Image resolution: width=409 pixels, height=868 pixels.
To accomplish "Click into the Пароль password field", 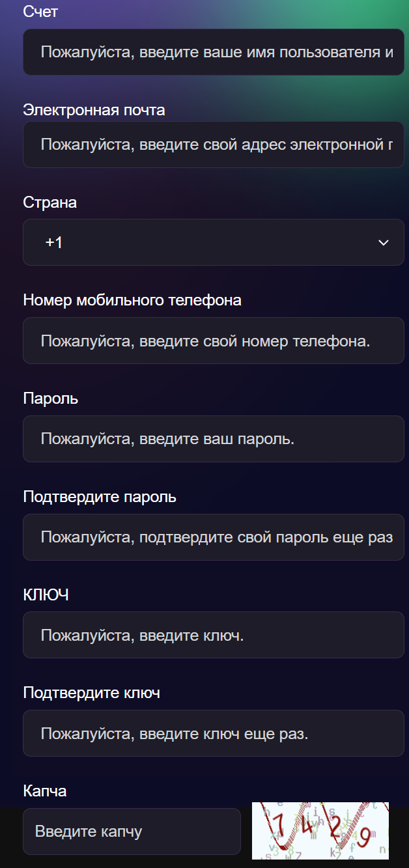I will coord(213,439).
